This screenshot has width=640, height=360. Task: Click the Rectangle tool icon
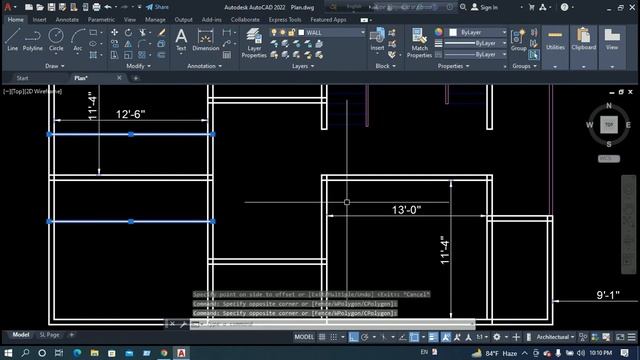click(93, 33)
